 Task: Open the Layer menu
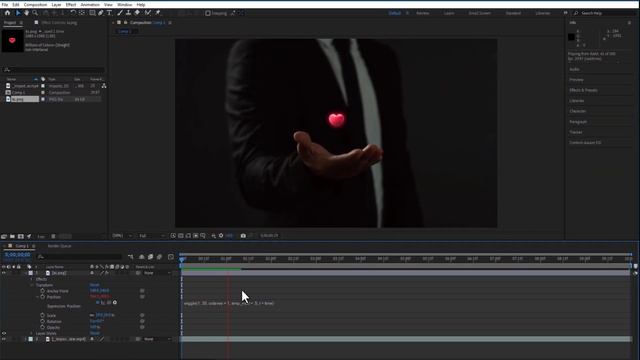56,4
